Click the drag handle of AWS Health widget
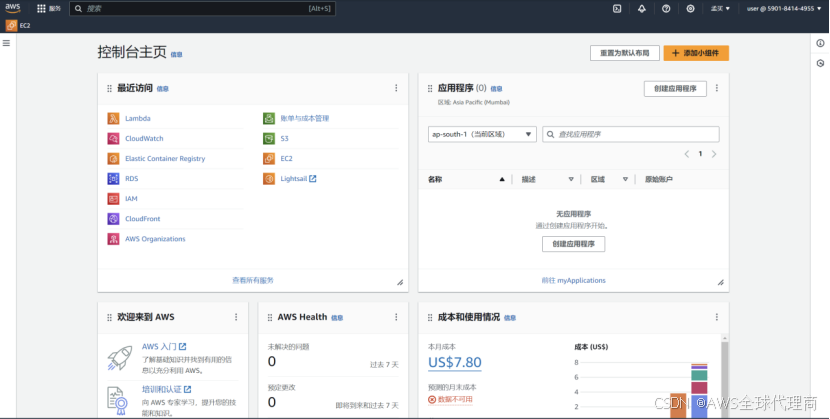 tap(270, 317)
